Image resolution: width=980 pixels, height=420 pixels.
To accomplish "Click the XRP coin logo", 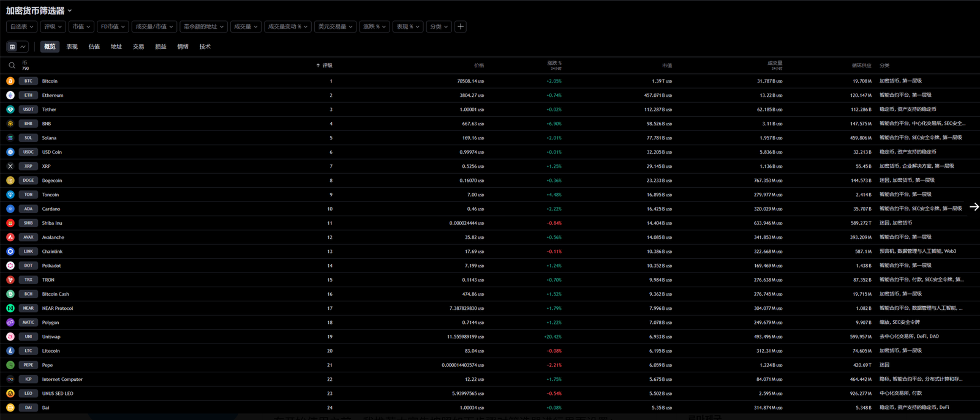I will pos(10,166).
